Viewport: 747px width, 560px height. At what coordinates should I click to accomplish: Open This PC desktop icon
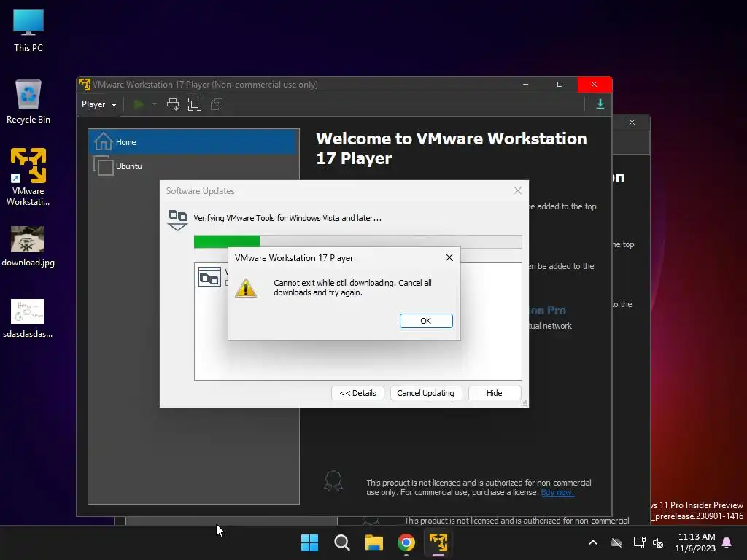pos(28,30)
